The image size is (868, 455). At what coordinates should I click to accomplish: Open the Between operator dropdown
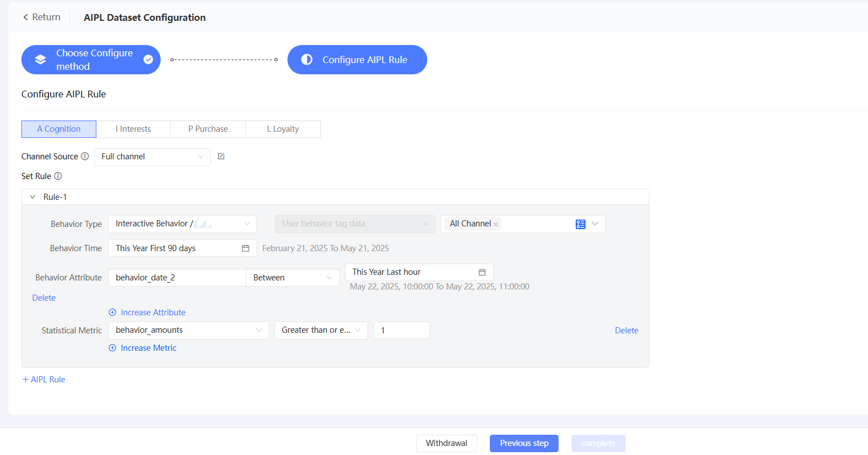coord(293,278)
